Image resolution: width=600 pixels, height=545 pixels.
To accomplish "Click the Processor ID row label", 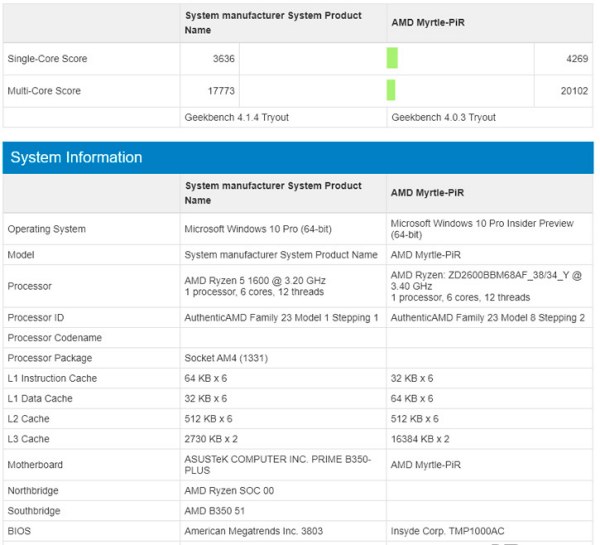I will coord(36,318).
